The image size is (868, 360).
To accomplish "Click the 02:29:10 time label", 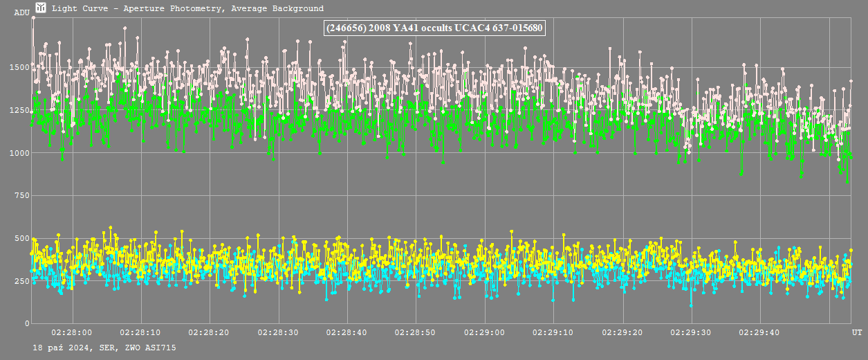I will tap(553, 332).
